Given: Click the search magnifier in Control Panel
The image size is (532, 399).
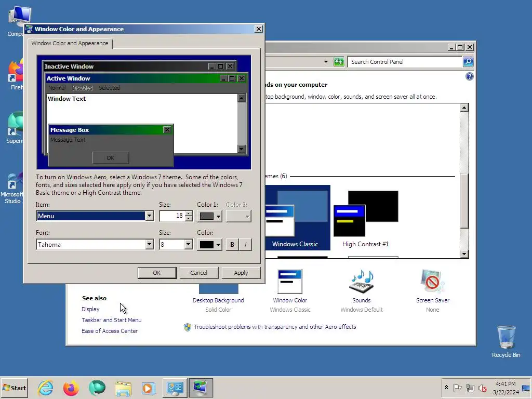Looking at the screenshot, I should pos(468,62).
